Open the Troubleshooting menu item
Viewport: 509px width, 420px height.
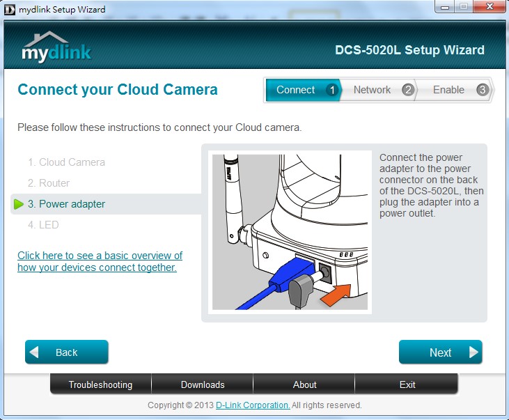[x=101, y=384]
